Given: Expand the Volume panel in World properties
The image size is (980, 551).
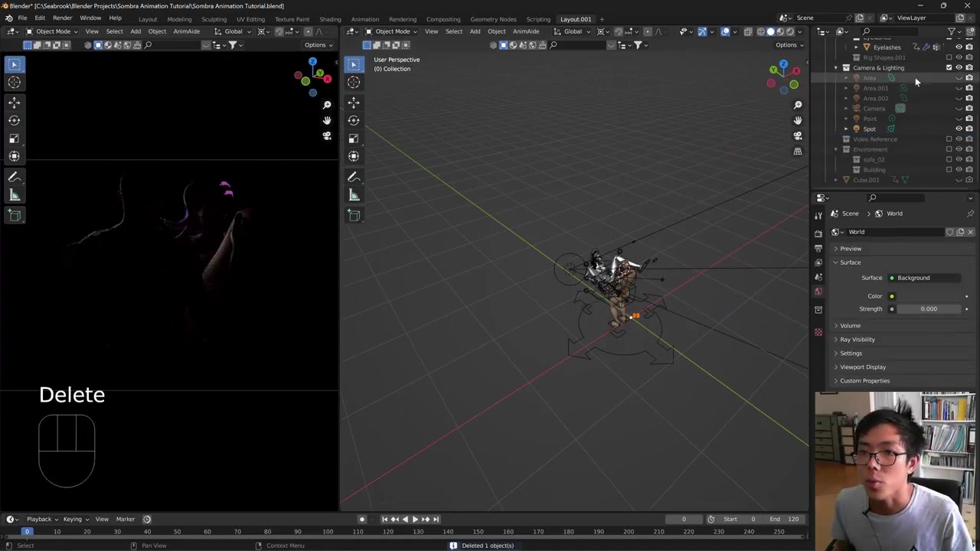Looking at the screenshot, I should (850, 325).
